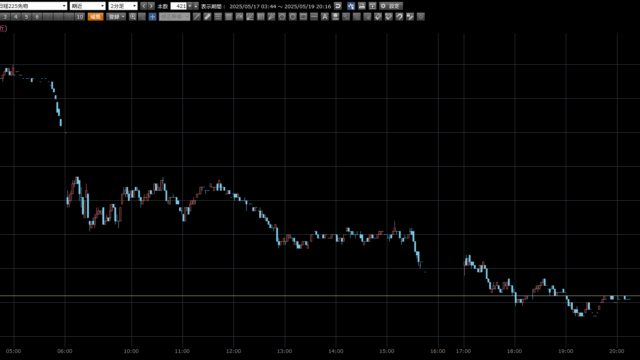This screenshot has width=640, height=360.
Task: Click the orange 編集 edit button
Action: click(96, 17)
